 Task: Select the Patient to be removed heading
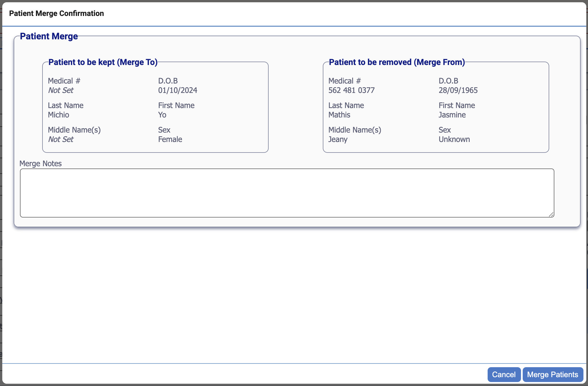(x=397, y=62)
